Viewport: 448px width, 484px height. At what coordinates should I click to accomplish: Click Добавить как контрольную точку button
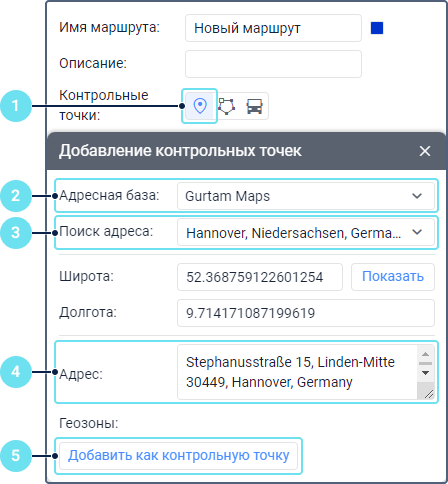178,456
